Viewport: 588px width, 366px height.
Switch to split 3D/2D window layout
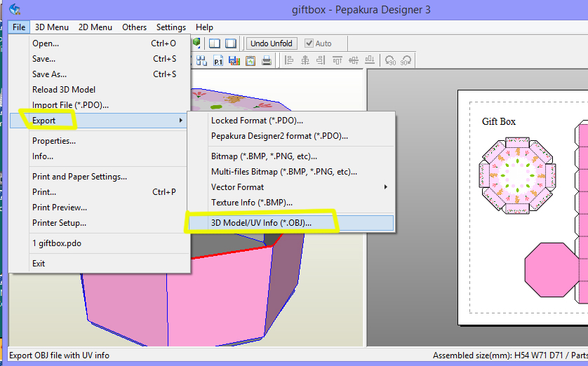(215, 43)
